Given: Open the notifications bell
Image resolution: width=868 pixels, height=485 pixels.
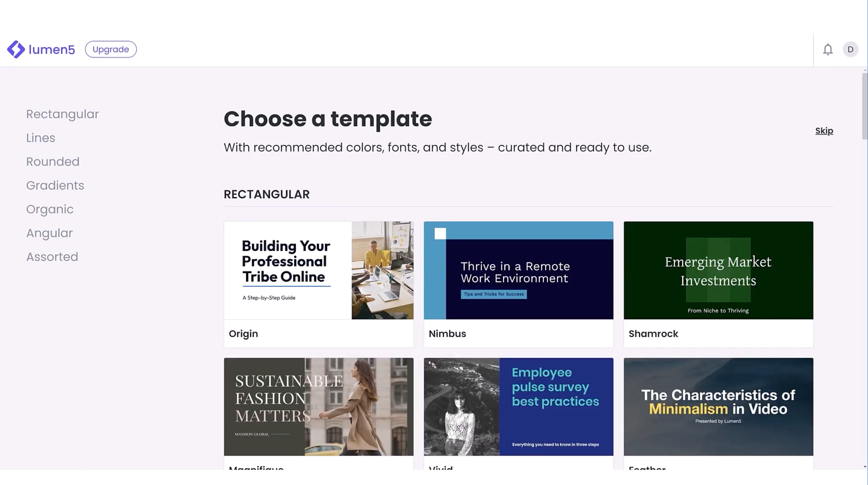Looking at the screenshot, I should (x=828, y=50).
